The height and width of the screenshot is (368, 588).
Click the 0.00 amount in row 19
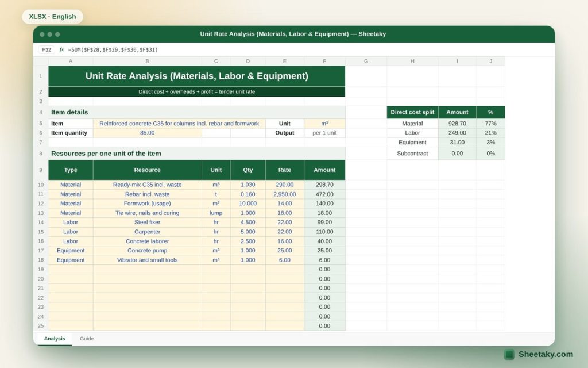[324, 269]
